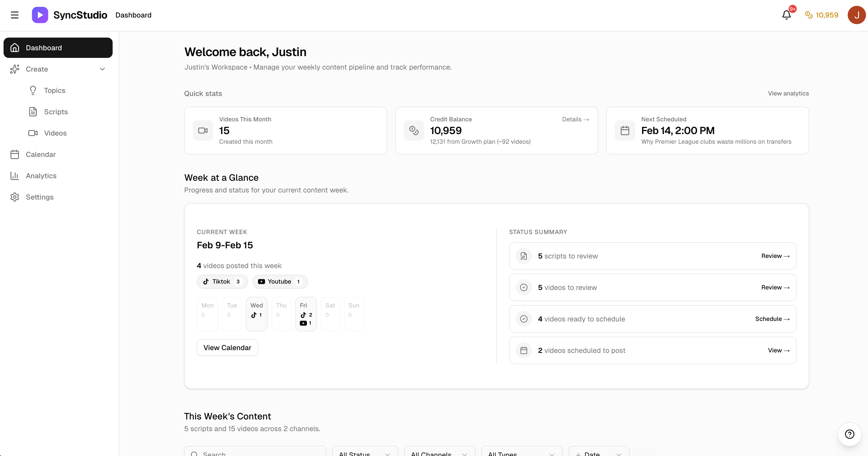Screen dimensions: 868x456
Task: Click View Calendar button
Action: point(227,347)
